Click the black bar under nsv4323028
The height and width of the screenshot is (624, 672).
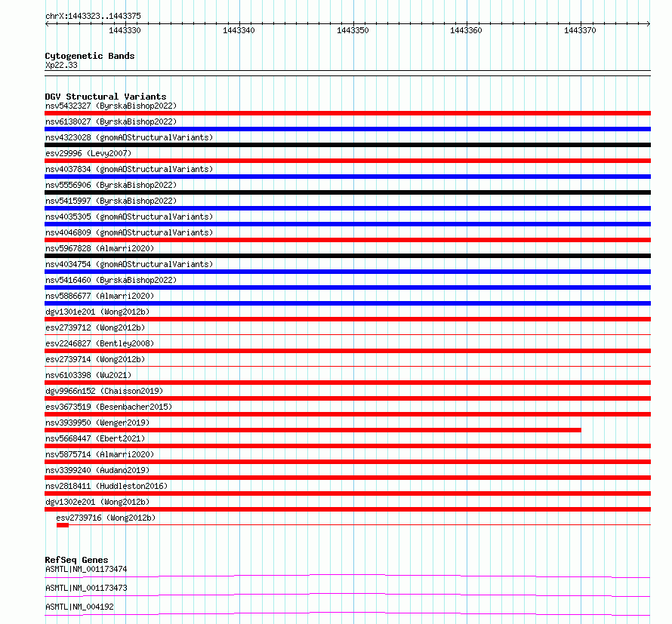347,145
